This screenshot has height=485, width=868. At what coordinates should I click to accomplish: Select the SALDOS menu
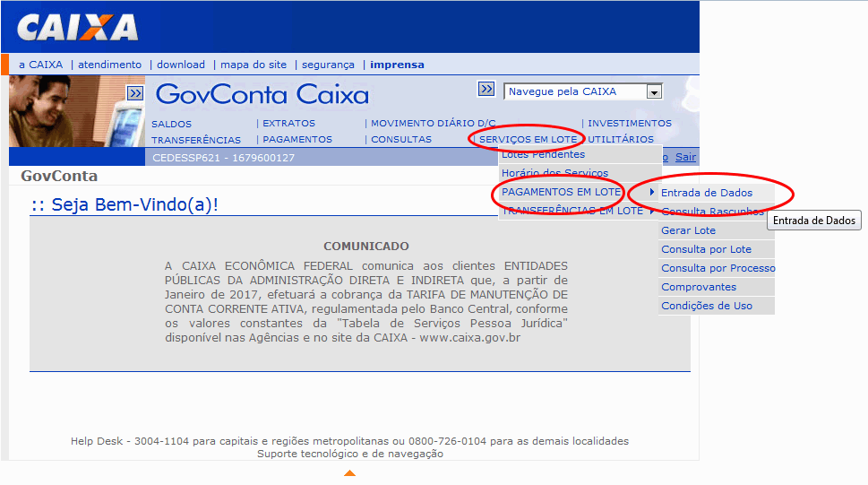(172, 124)
